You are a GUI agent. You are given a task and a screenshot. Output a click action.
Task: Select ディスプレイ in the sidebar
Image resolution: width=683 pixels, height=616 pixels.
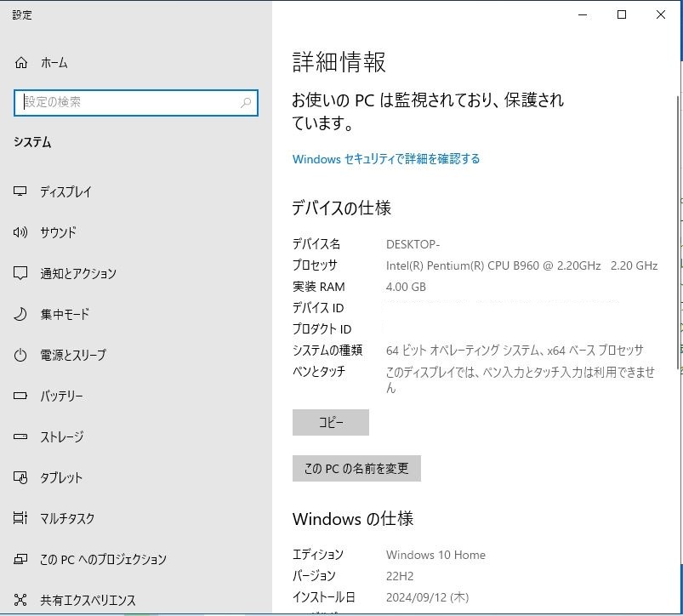pyautogui.click(x=65, y=191)
